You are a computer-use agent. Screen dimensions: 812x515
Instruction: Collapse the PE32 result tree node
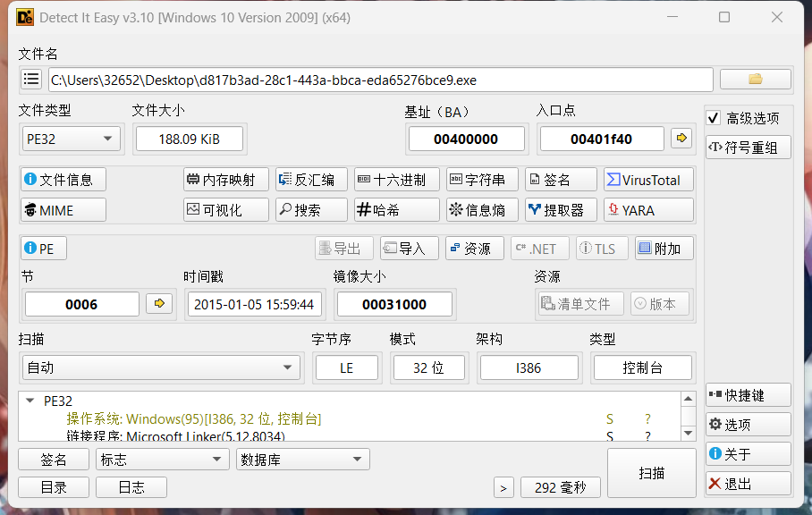pos(30,401)
